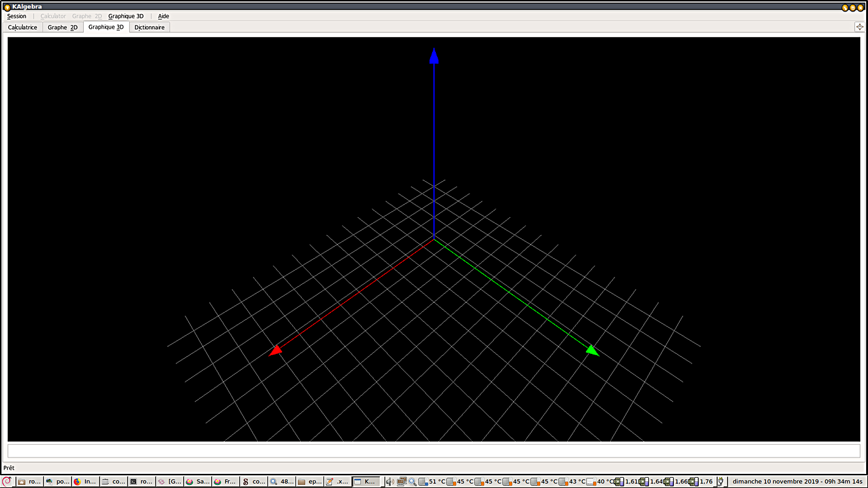Switch to the terminal "ro..." taskbar entry
This screenshot has height=488, width=868.
[x=142, y=481]
